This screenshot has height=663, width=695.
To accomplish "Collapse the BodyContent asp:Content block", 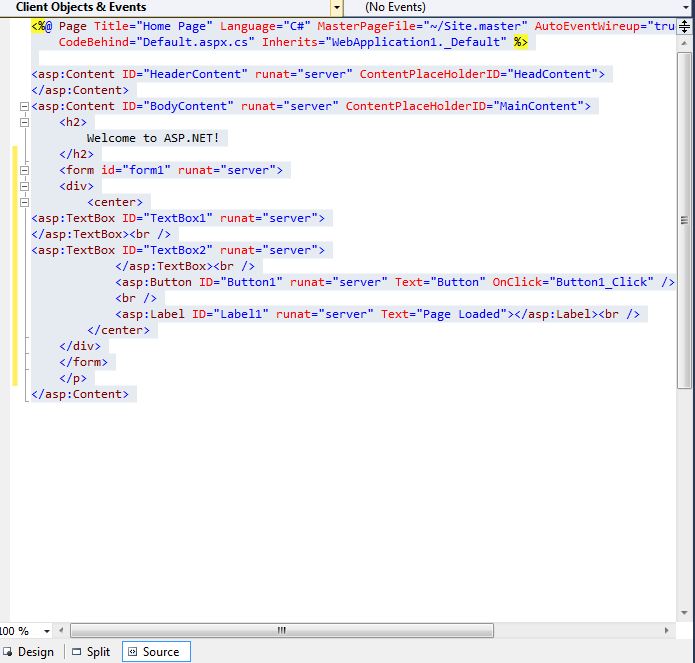I will [x=24, y=106].
